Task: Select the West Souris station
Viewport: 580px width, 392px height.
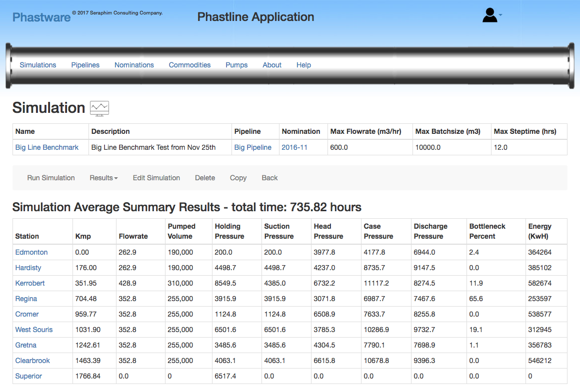Action: (34, 330)
